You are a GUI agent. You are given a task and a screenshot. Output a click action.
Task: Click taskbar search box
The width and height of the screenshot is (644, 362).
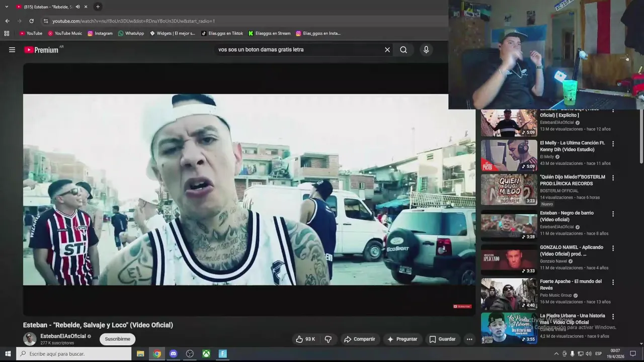click(x=74, y=354)
